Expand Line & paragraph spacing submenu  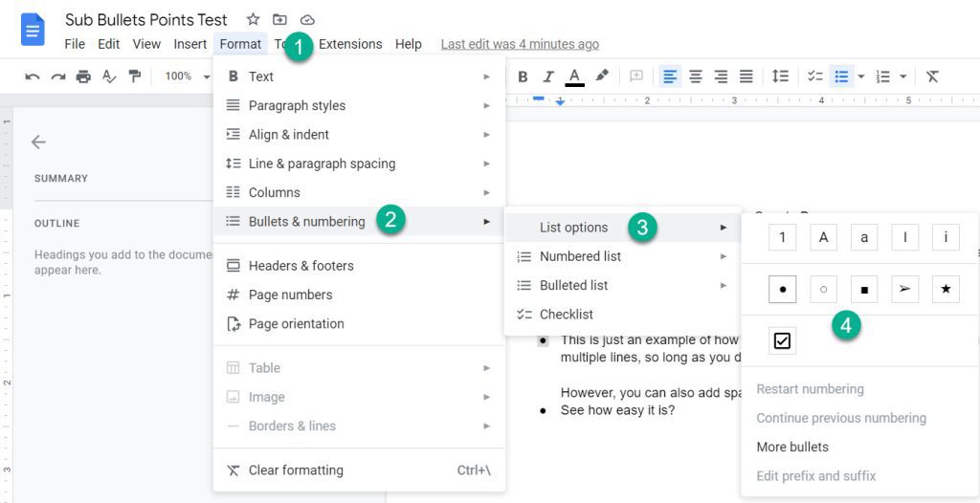point(360,164)
